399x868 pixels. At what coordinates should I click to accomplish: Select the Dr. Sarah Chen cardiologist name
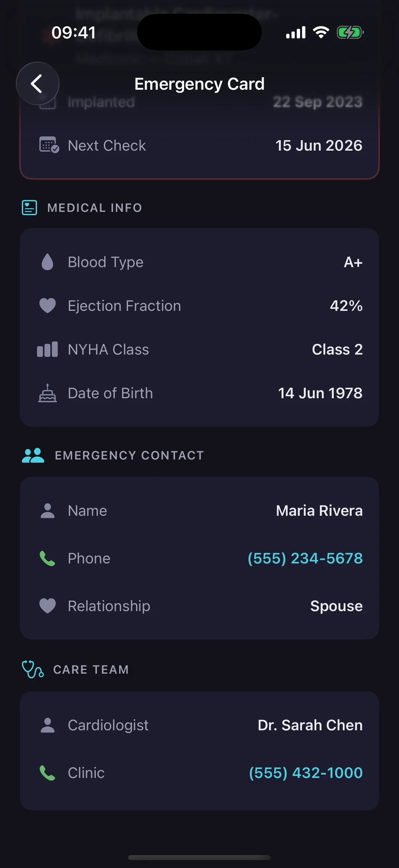click(310, 725)
